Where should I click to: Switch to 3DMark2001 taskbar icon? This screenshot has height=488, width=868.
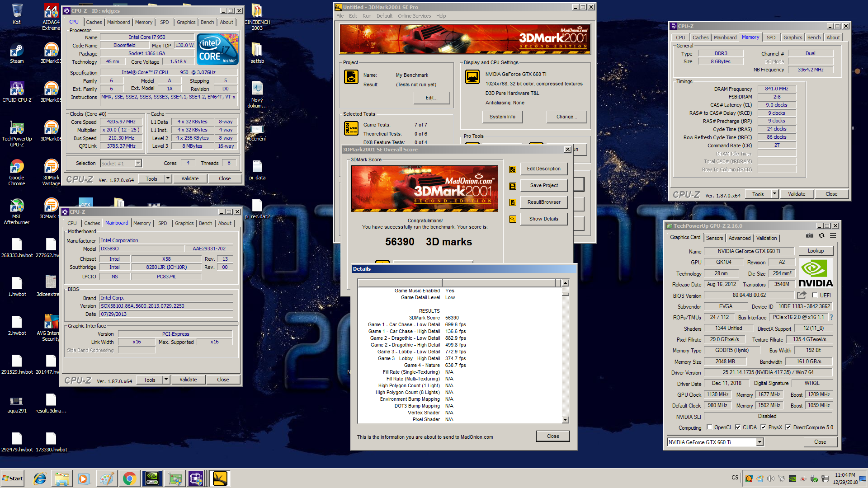click(220, 479)
